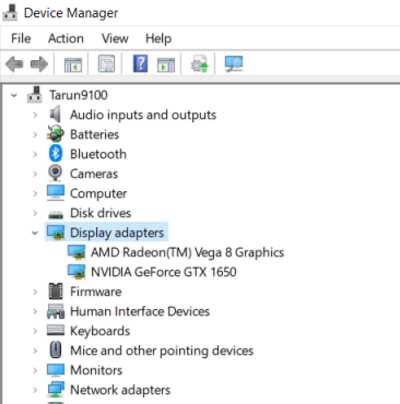Image resolution: width=400 pixels, height=404 pixels.
Task: Select the Human Interface Devices label
Action: pos(140,311)
